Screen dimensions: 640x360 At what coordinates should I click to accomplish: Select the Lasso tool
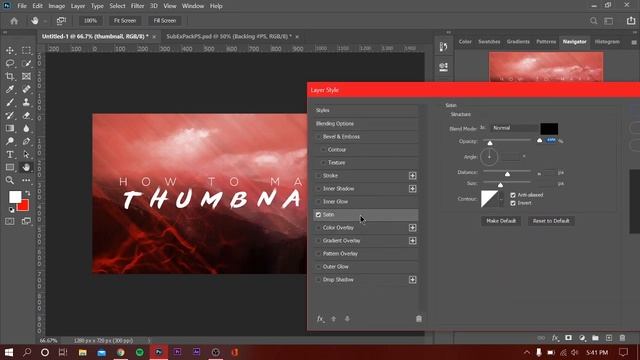click(10, 63)
